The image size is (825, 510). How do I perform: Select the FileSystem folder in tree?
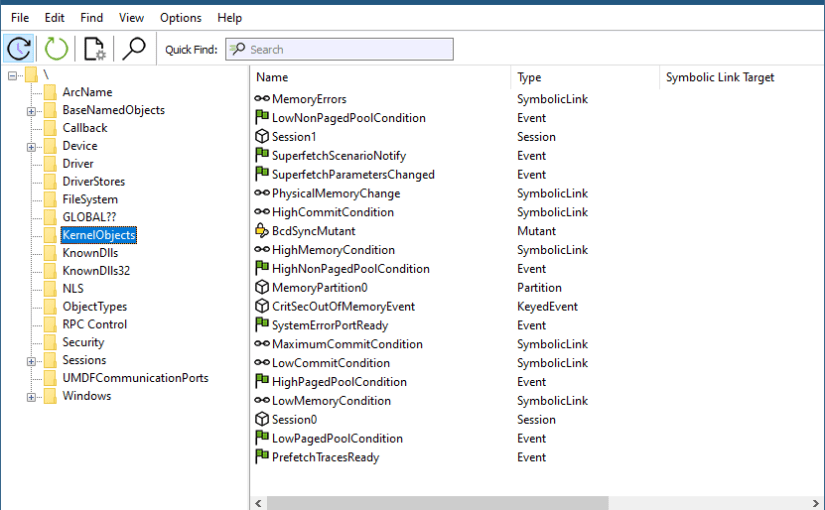[x=90, y=199]
